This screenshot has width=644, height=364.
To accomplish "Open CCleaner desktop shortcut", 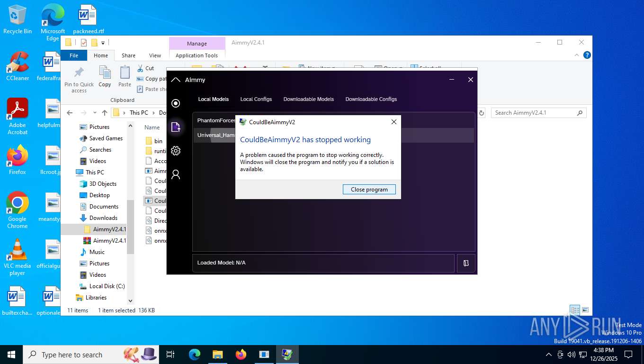I will [18, 66].
